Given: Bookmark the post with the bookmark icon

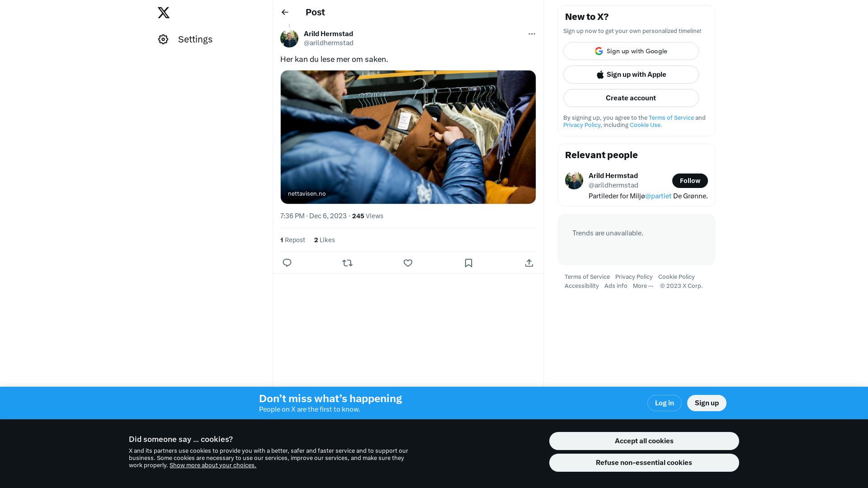Looking at the screenshot, I should (x=468, y=263).
